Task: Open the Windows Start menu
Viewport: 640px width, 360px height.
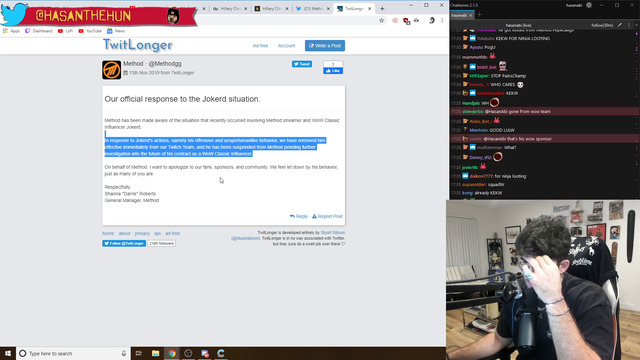Action: tap(8, 353)
